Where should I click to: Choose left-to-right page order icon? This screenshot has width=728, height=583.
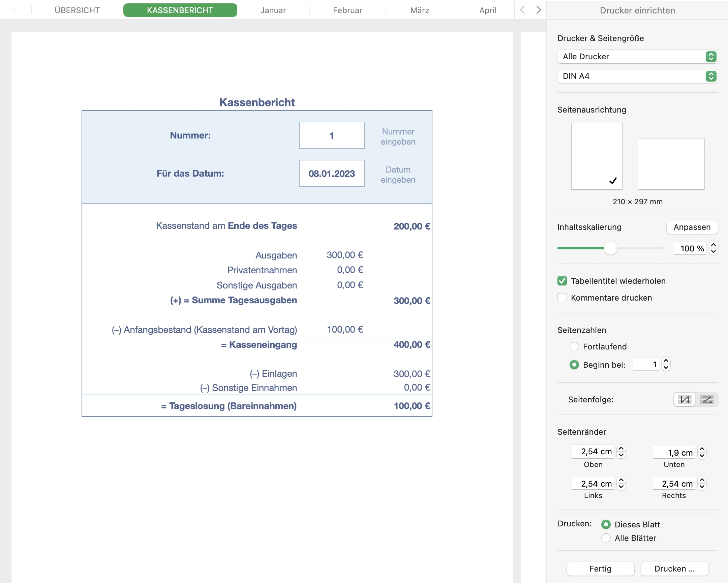coord(707,400)
